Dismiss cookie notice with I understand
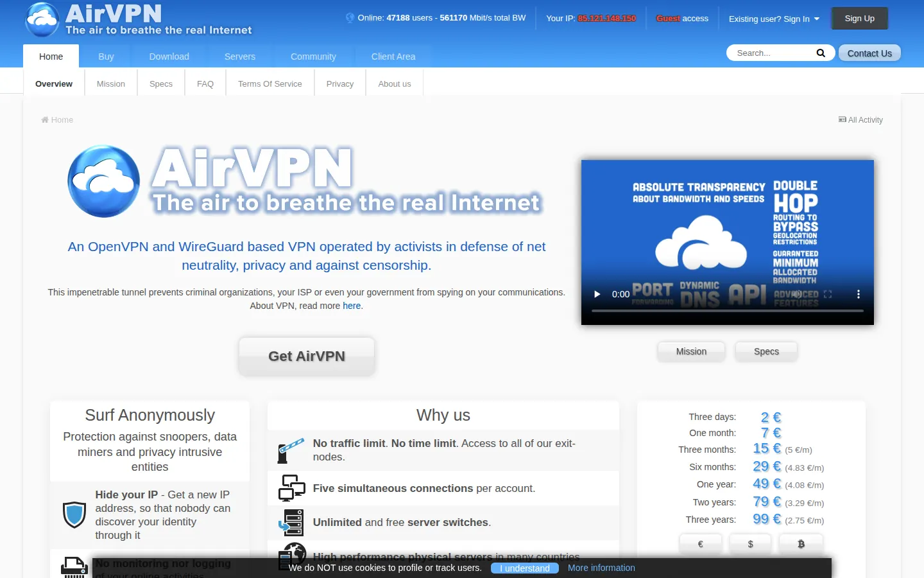This screenshot has width=924, height=578. pyautogui.click(x=525, y=568)
